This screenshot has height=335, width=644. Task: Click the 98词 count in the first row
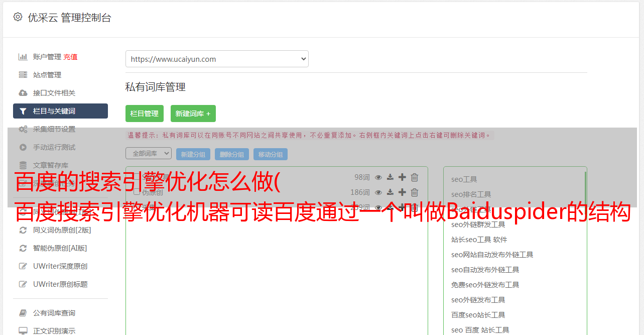[x=362, y=177]
